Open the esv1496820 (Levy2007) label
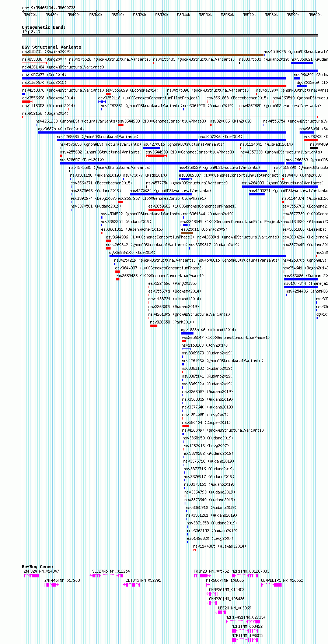Image resolution: width=328 pixels, height=644 pixels. [210, 538]
